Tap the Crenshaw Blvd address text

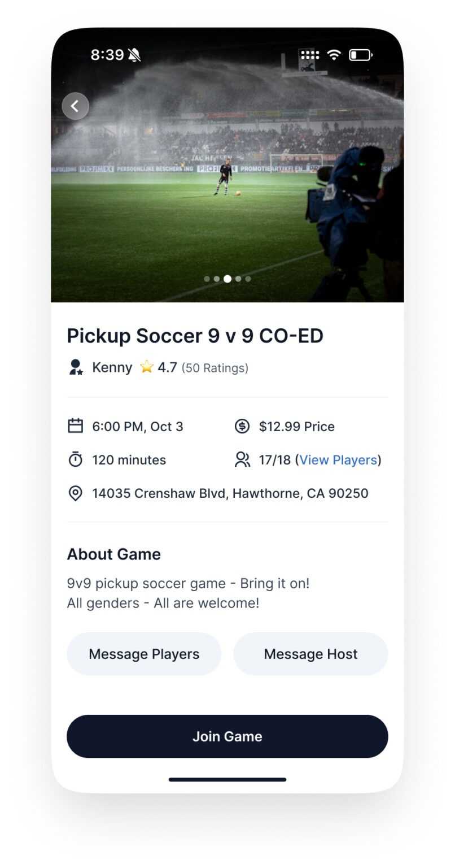point(230,493)
